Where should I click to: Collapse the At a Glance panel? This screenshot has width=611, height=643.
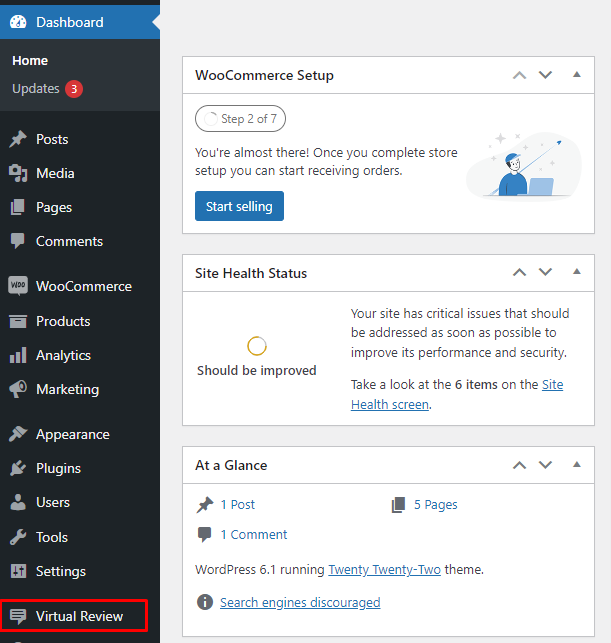pos(577,465)
